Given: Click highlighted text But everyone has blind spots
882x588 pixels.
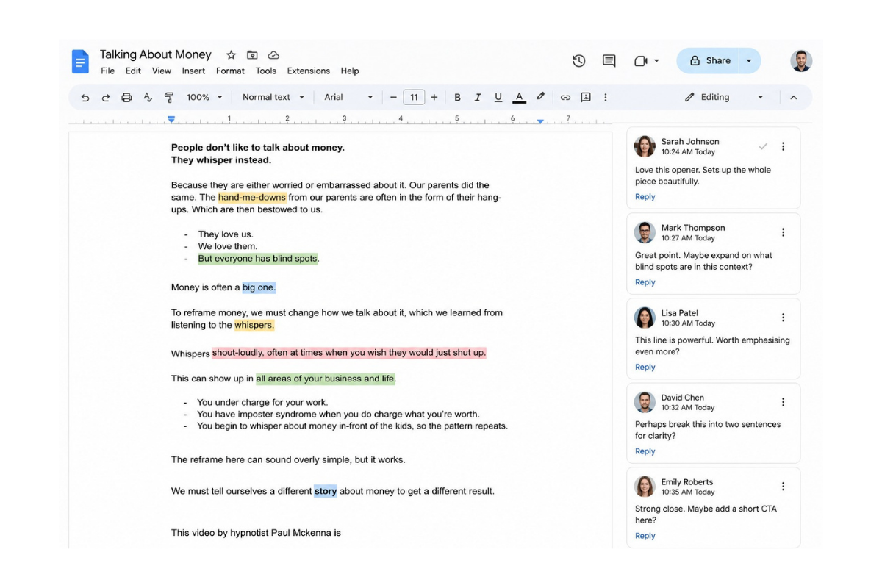Looking at the screenshot, I should [258, 259].
